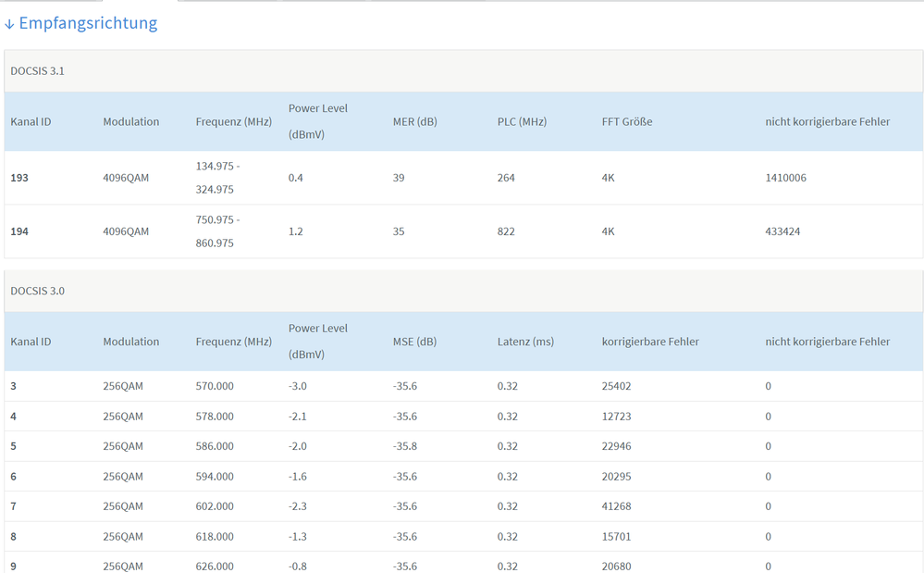
Task: Click the uncorrectable error value 433424
Action: (782, 231)
